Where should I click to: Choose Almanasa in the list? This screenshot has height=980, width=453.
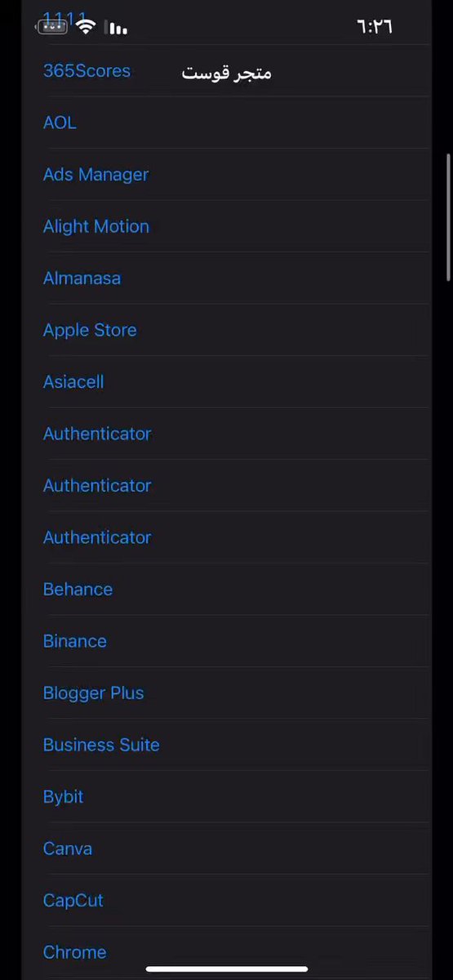pos(82,278)
